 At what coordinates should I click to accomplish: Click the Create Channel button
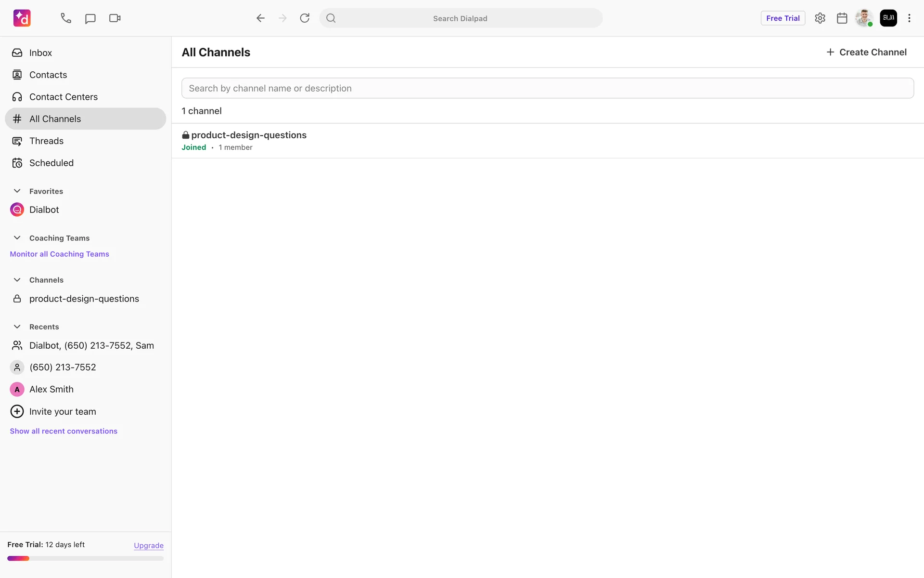pos(866,52)
